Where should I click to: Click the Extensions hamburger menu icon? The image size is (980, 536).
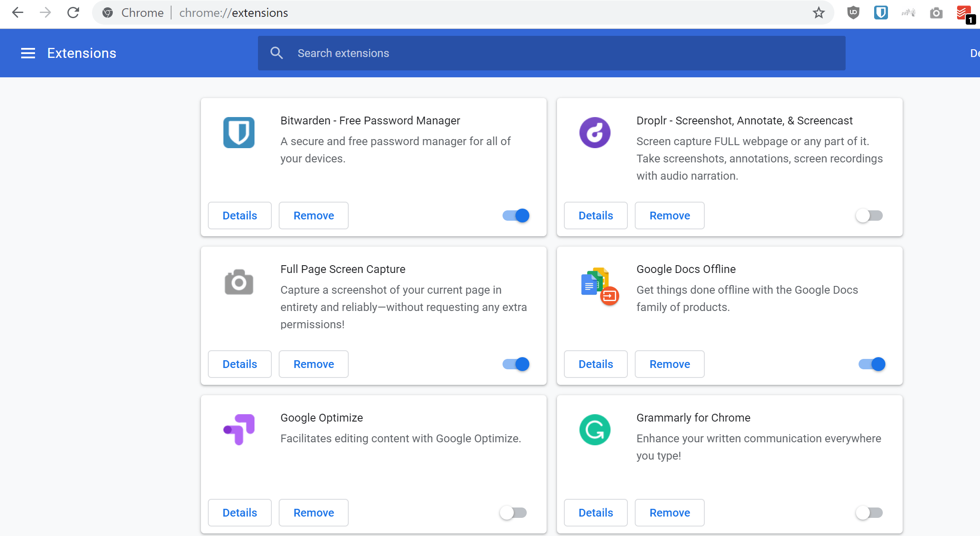tap(26, 53)
